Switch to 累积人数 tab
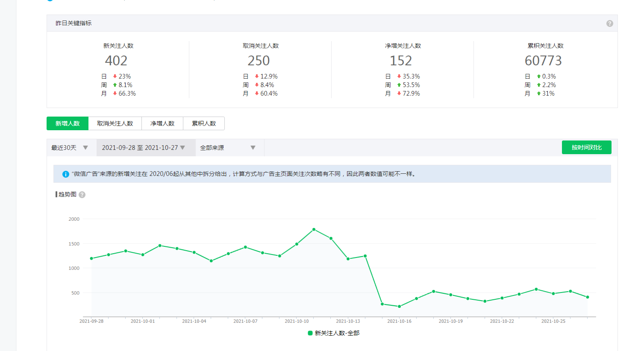 [x=204, y=123]
